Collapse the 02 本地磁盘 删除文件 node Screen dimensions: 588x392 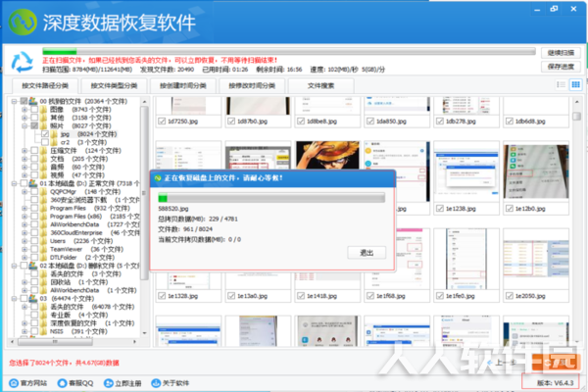click(14, 266)
